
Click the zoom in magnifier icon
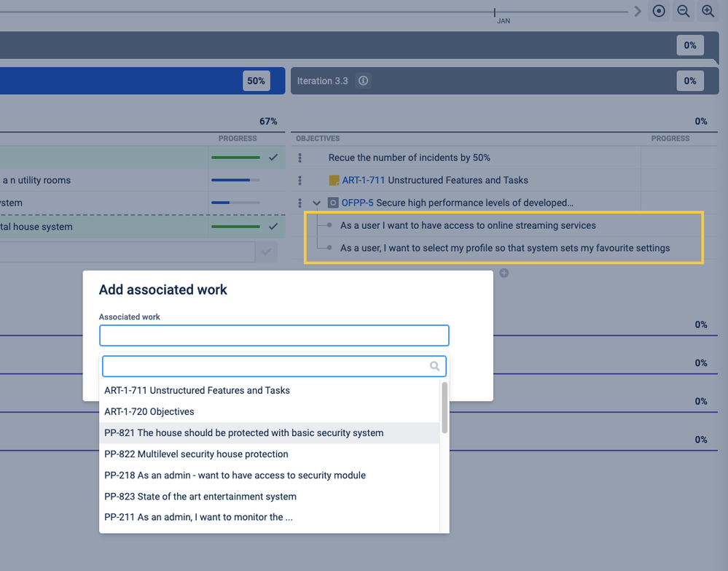708,11
